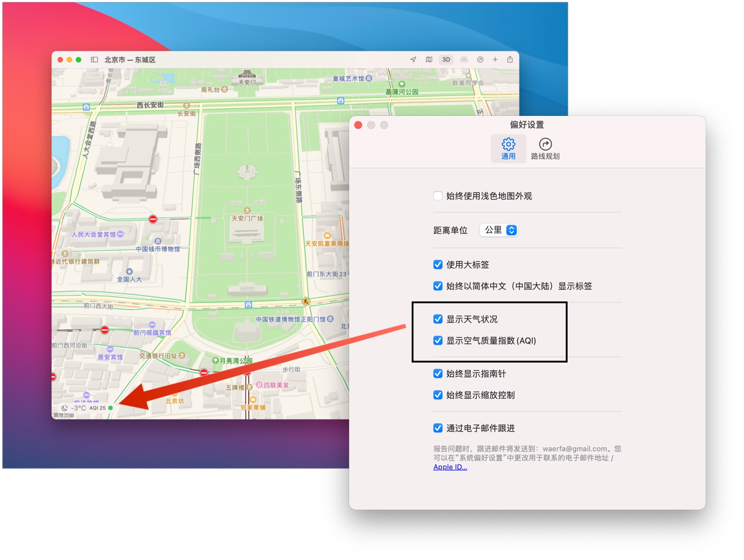Open Look Around binoculars in Maps toolbar
Screen dimensions: 744x560
[x=464, y=60]
